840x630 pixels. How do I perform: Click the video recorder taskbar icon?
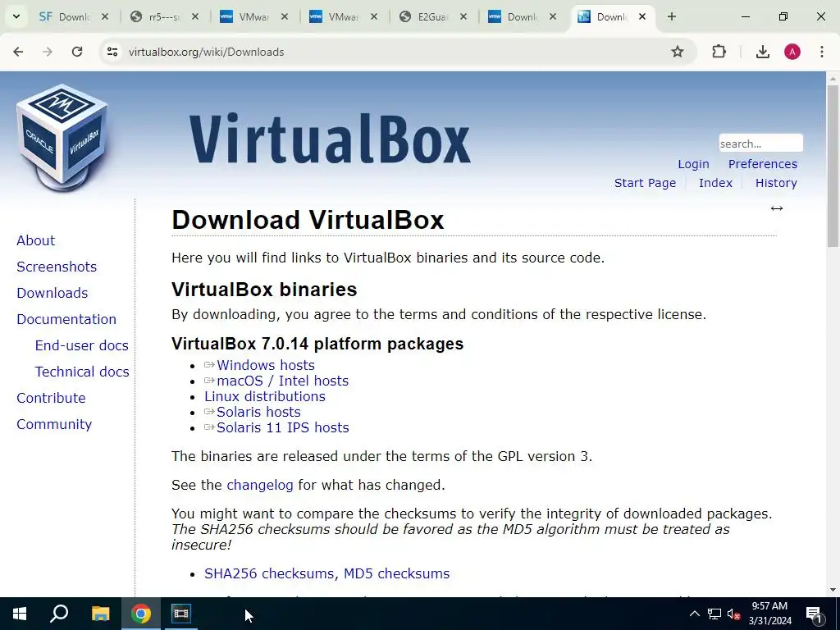click(181, 614)
